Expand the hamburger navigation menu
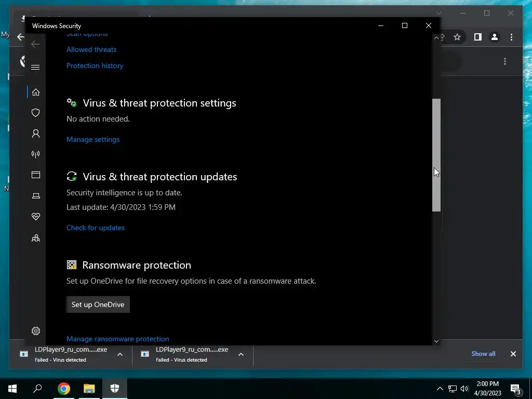Viewport: 532px width, 399px height. (35, 67)
